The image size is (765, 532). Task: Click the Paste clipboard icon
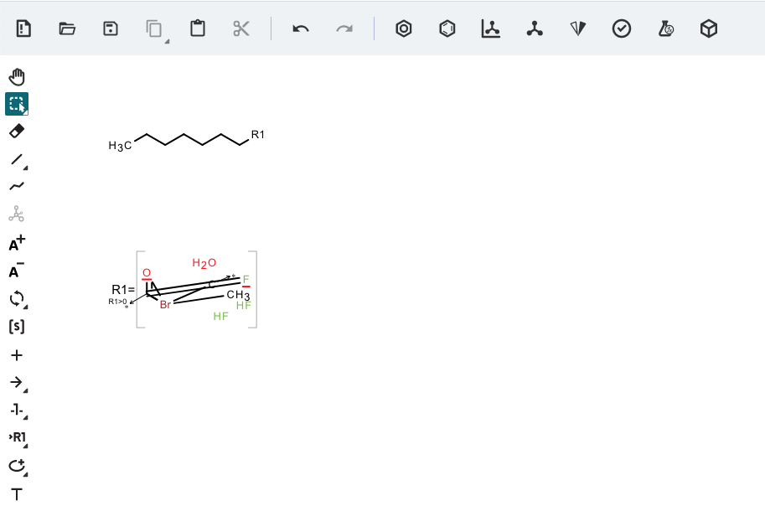click(198, 28)
